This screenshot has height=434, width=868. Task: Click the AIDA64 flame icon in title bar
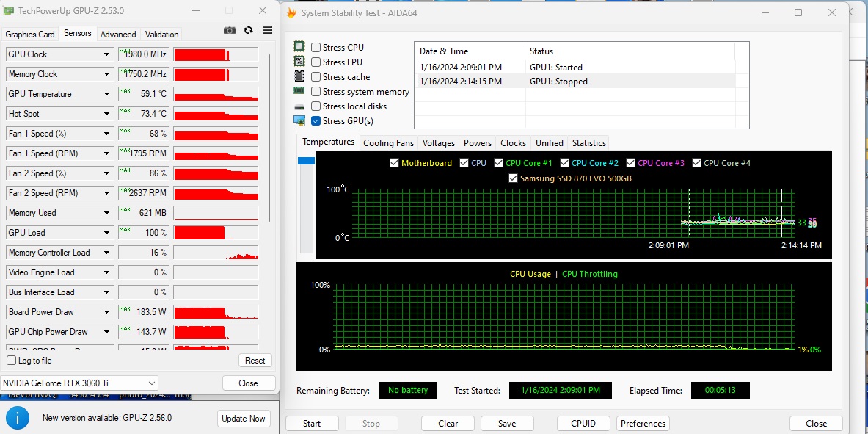[291, 12]
